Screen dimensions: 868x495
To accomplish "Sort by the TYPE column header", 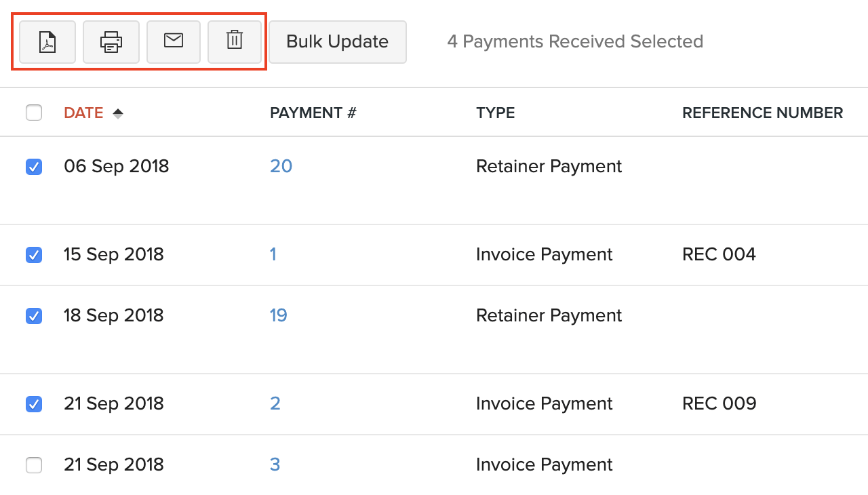I will [x=495, y=113].
